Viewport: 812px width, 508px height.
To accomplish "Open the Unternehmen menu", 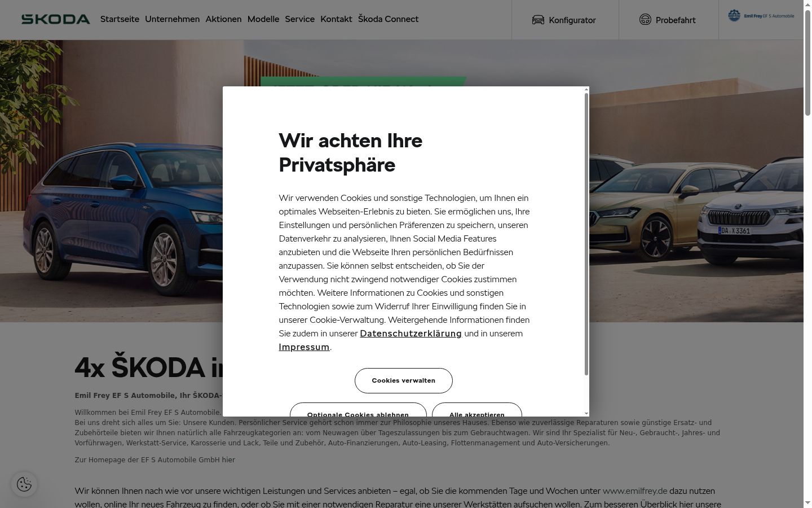I will [x=172, y=19].
